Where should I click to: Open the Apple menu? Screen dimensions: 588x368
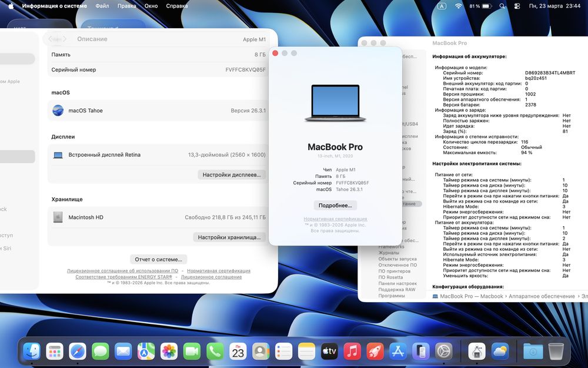[11, 6]
